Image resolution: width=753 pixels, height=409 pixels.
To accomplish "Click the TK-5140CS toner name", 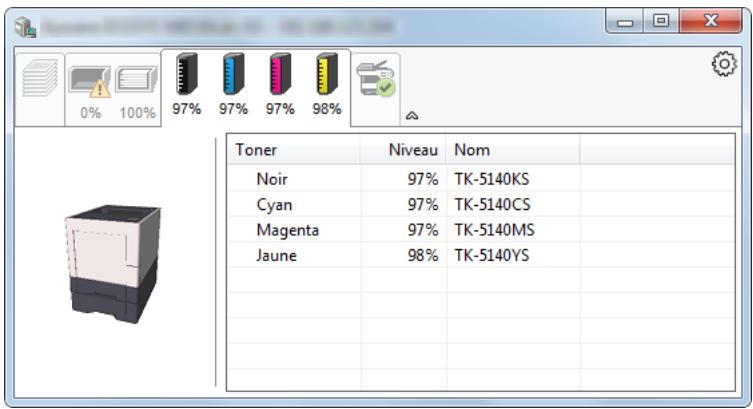I will coord(492,204).
